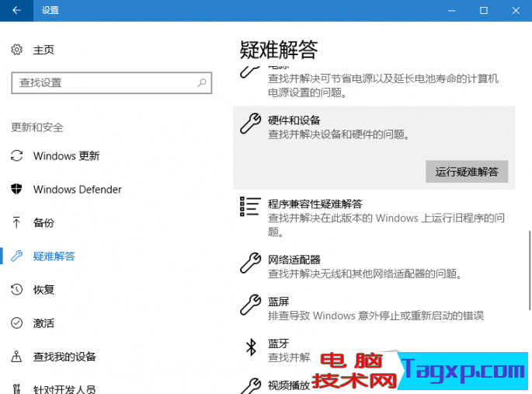
Task: Select 蓝屏 troubleshooter
Action: point(279,302)
